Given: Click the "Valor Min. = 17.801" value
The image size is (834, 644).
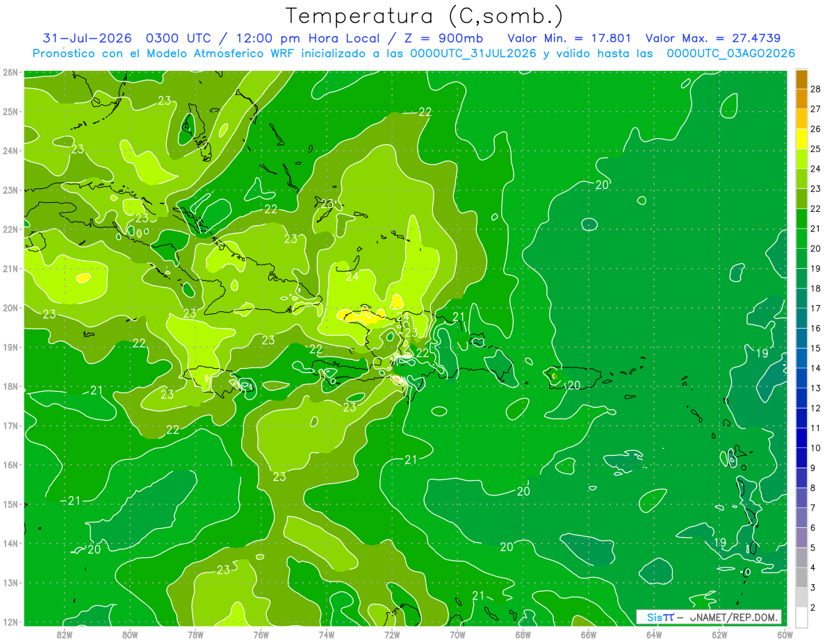Looking at the screenshot, I should (569, 38).
